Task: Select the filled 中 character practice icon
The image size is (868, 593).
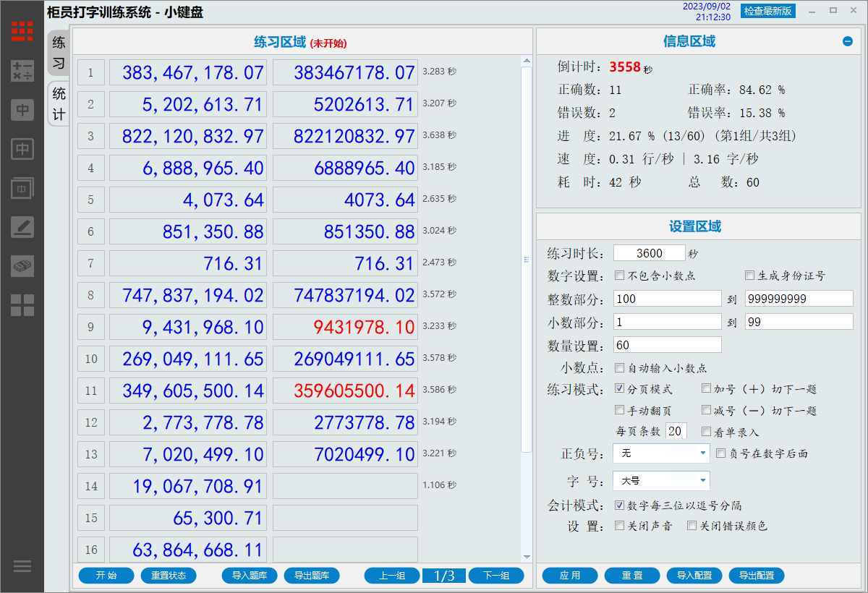Action: (22, 110)
